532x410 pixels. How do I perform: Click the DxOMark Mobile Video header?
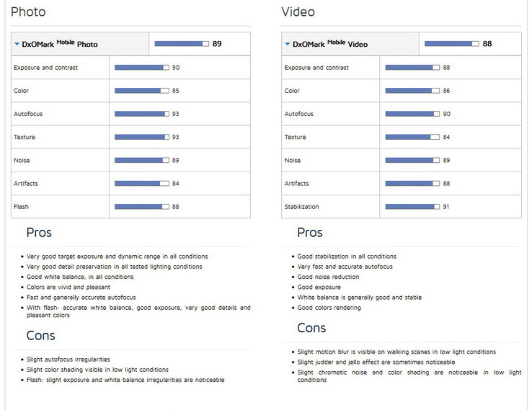click(x=330, y=44)
